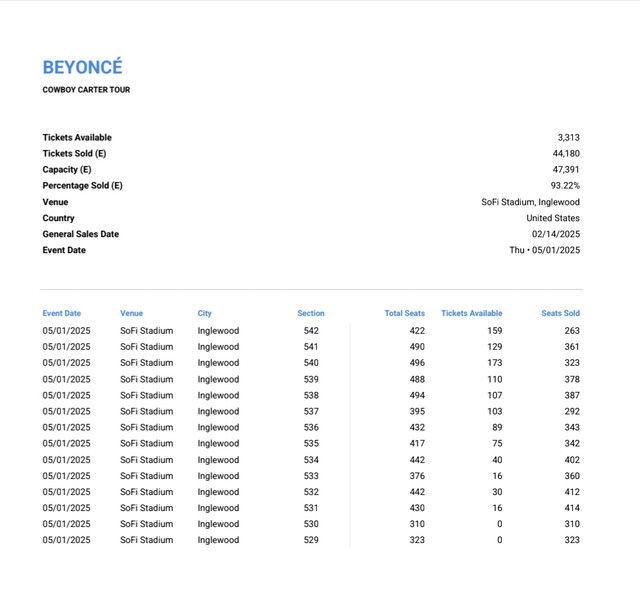The height and width of the screenshot is (606, 640).
Task: Select section number 533 cell
Action: (311, 476)
